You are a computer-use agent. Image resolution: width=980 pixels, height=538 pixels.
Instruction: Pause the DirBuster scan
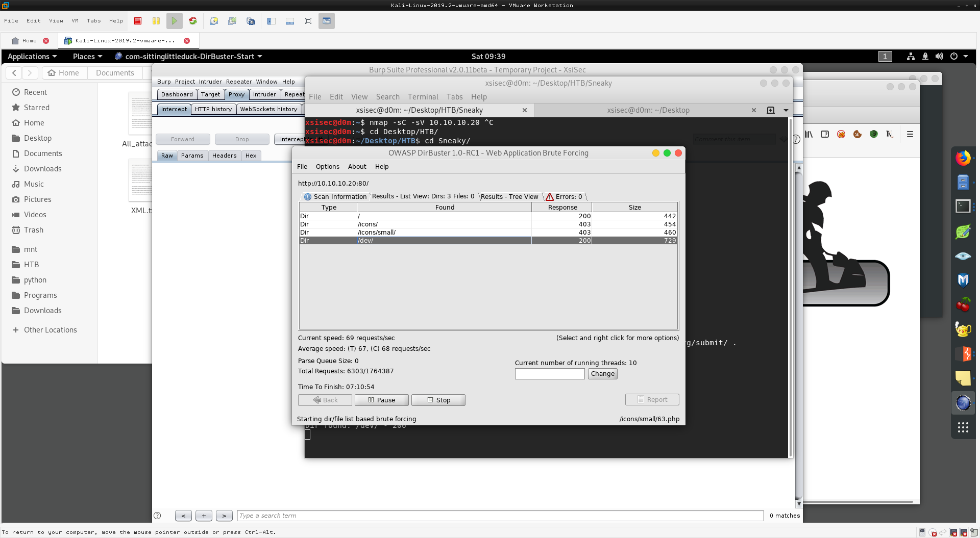382,400
